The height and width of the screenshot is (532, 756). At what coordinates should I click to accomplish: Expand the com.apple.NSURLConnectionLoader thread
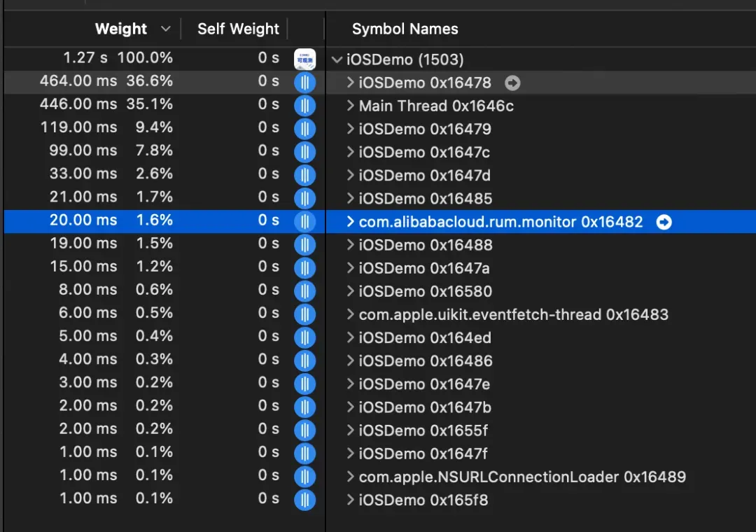(351, 477)
